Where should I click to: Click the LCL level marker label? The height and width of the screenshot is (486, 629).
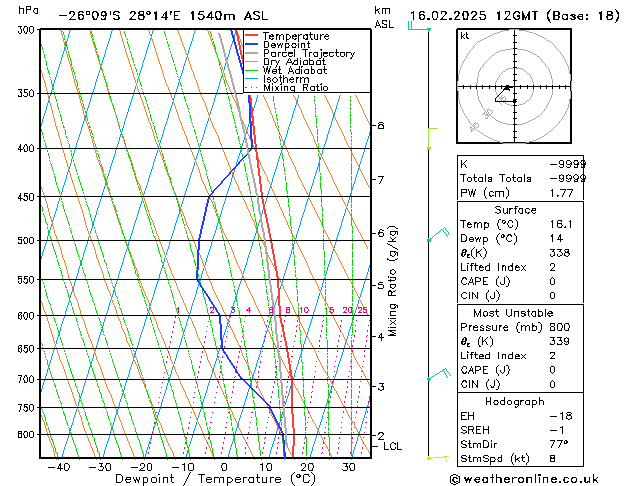pyautogui.click(x=392, y=446)
